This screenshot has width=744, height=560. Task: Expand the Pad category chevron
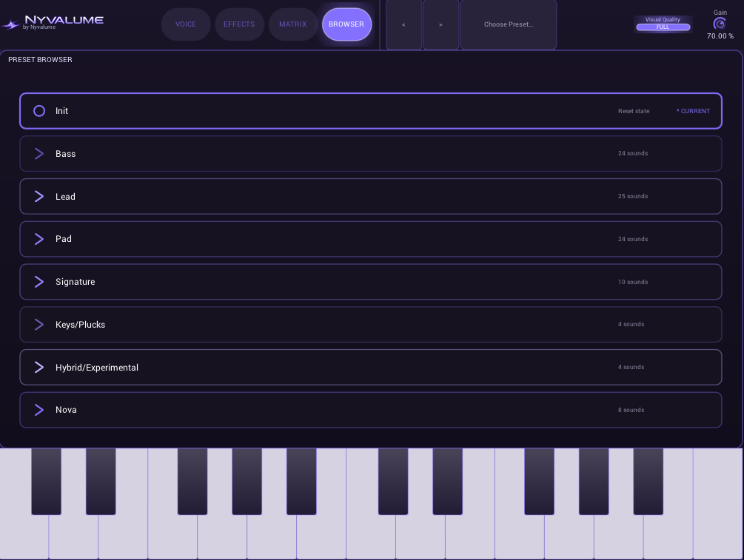pos(39,239)
